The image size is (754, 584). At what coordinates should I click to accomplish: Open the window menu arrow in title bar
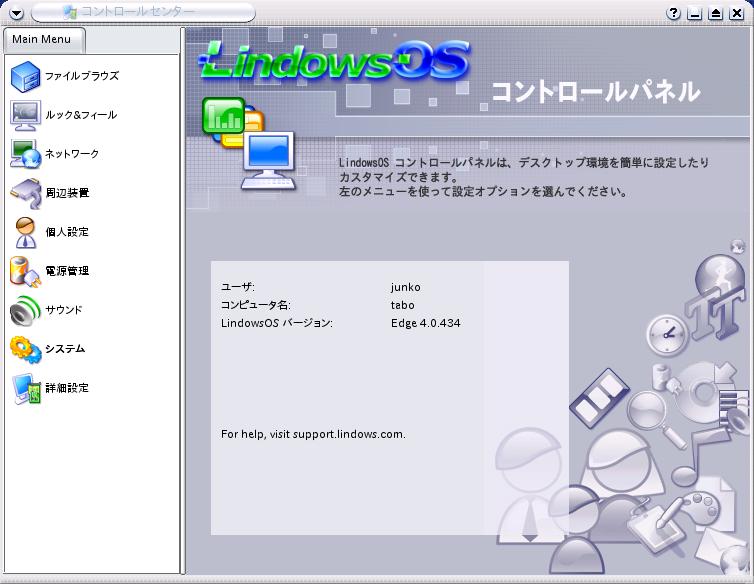click(16, 13)
